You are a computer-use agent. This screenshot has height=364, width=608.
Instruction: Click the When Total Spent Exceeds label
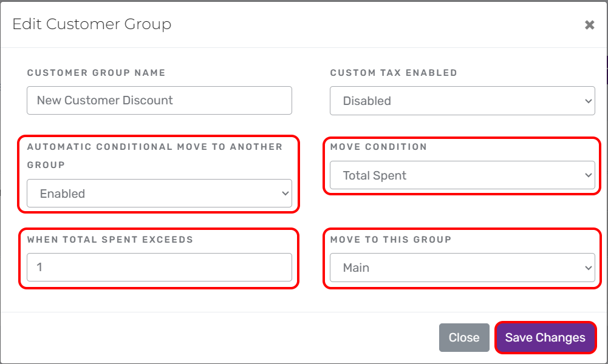[110, 240]
